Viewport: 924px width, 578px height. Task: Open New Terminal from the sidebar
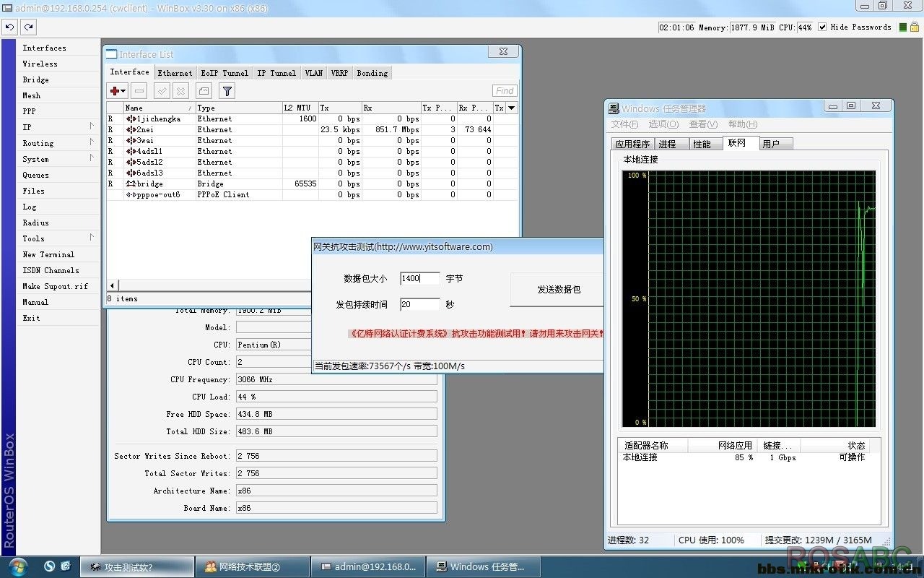tap(48, 254)
